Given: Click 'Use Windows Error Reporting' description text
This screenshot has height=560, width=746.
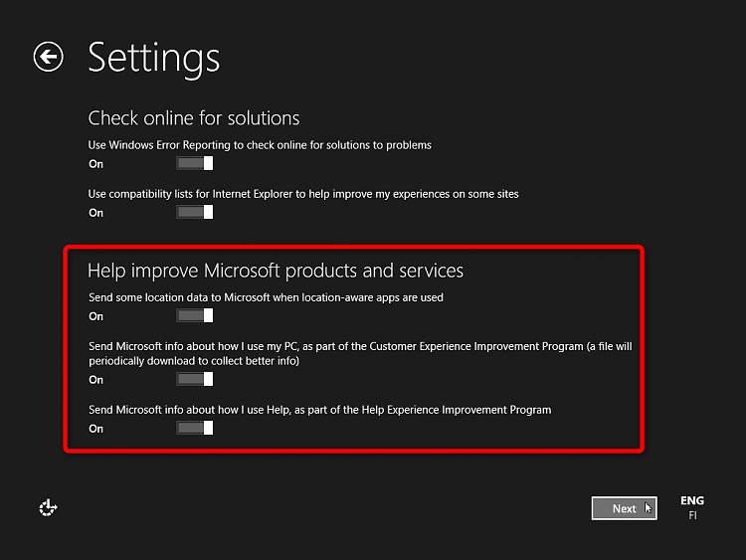Looking at the screenshot, I should 260,145.
